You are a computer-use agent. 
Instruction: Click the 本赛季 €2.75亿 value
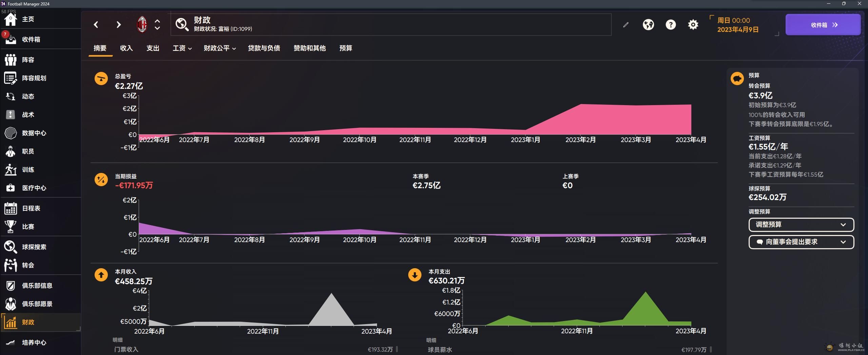(427, 185)
